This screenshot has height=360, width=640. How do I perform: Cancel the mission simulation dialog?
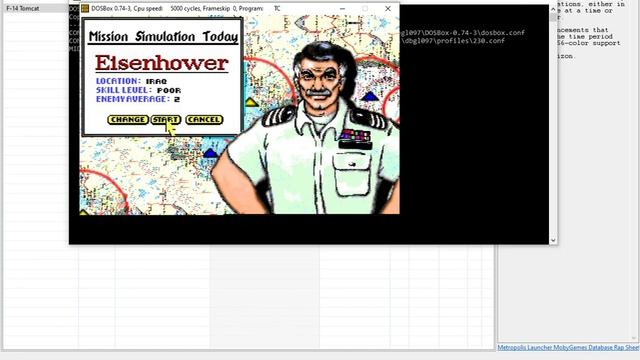(204, 120)
